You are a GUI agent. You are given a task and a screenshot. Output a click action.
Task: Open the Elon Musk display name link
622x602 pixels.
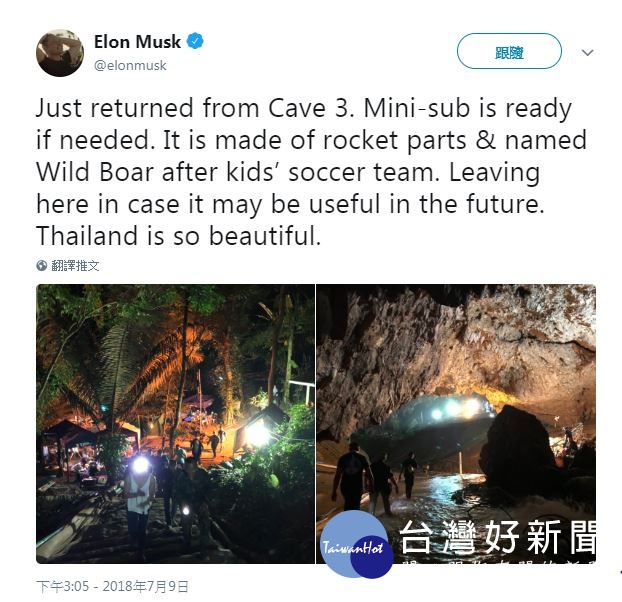pyautogui.click(x=137, y=42)
